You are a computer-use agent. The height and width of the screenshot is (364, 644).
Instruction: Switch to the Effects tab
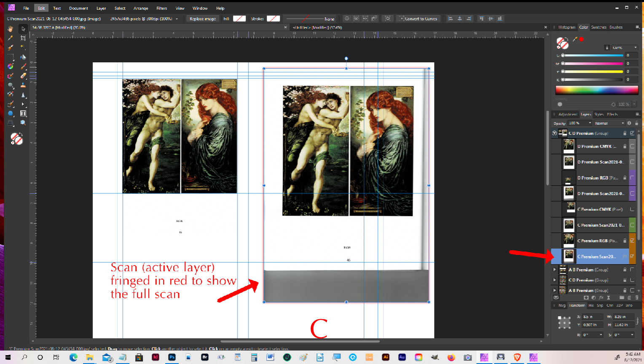612,114
